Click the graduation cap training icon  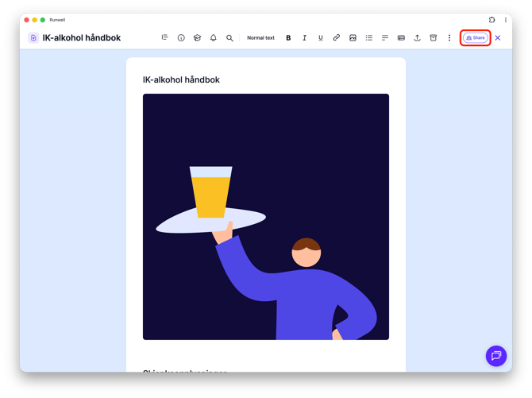coord(197,37)
